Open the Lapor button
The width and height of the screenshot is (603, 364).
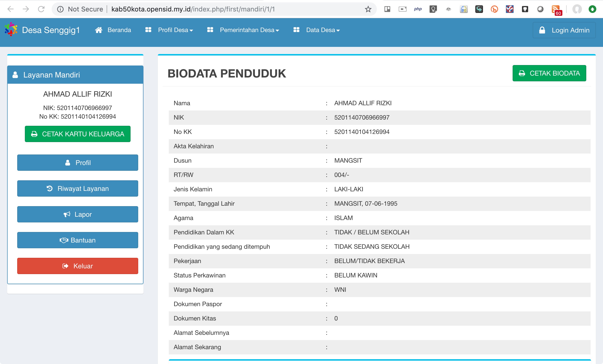[x=77, y=214]
